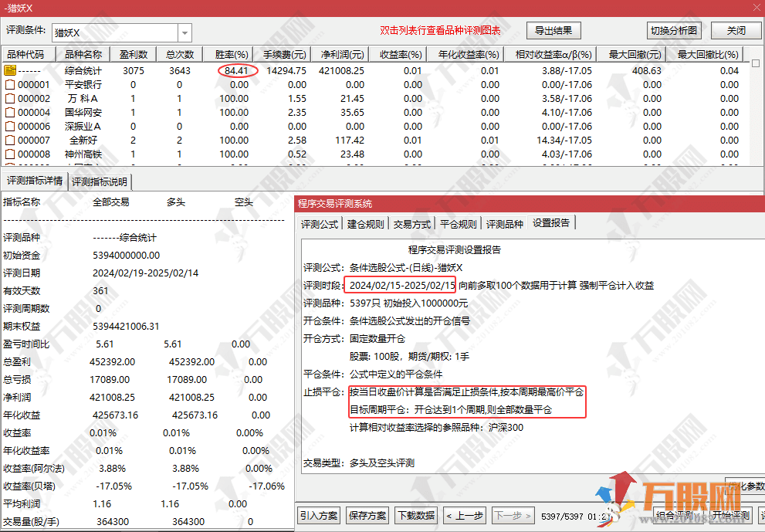Click the 14294.75 fee value
765x532 pixels.
(286, 71)
